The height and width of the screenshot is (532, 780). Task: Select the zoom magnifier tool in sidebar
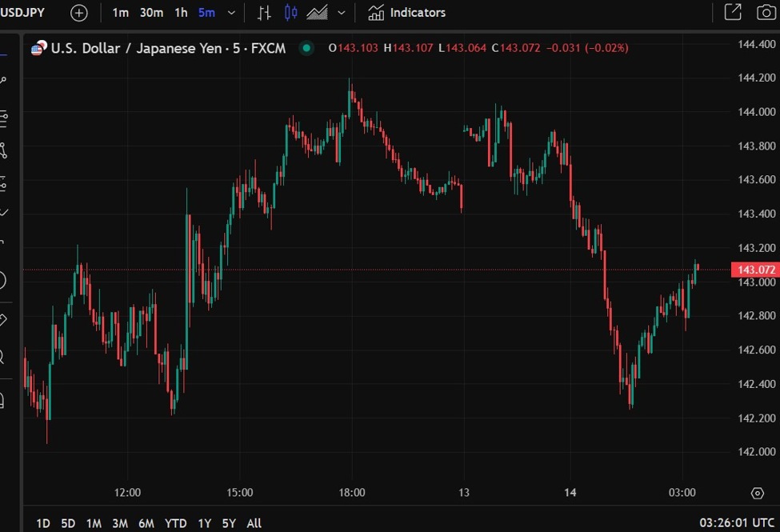(x=2, y=357)
